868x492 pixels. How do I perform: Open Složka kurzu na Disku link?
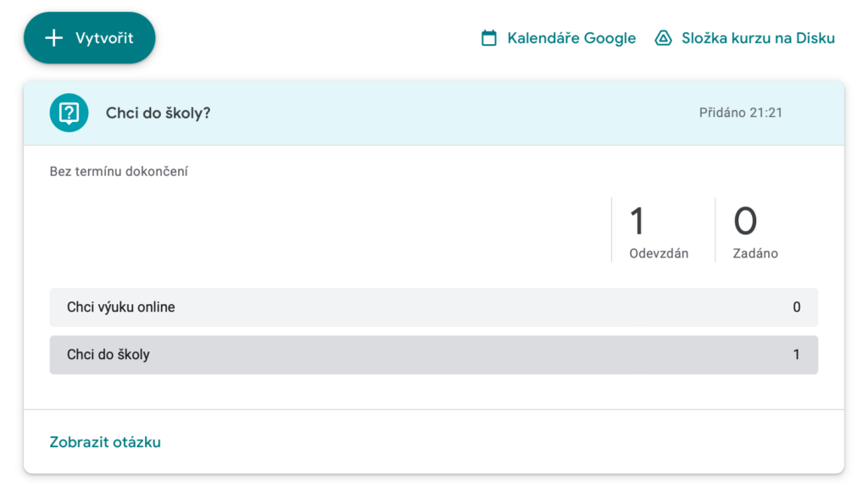click(758, 38)
